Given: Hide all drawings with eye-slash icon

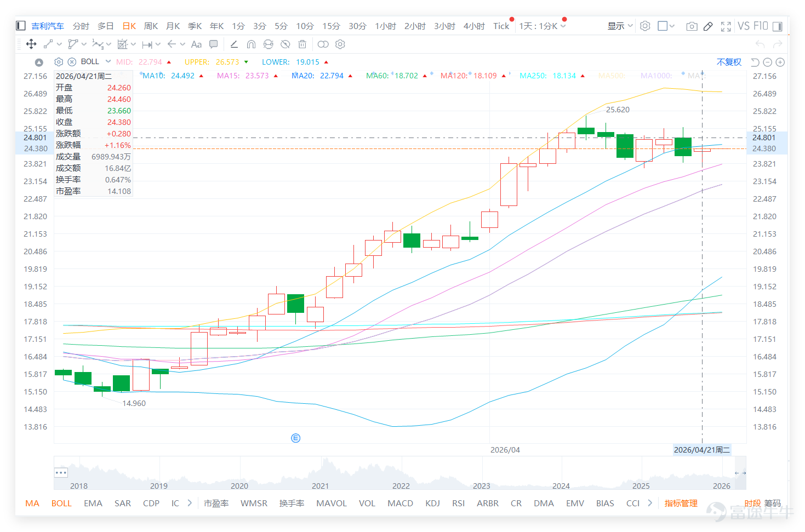Looking at the screenshot, I should (x=285, y=44).
